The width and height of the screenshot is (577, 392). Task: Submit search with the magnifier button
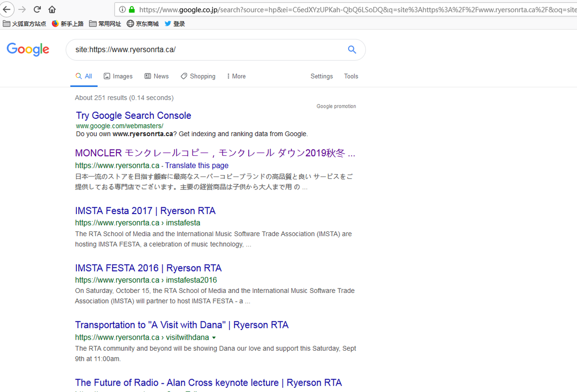352,50
